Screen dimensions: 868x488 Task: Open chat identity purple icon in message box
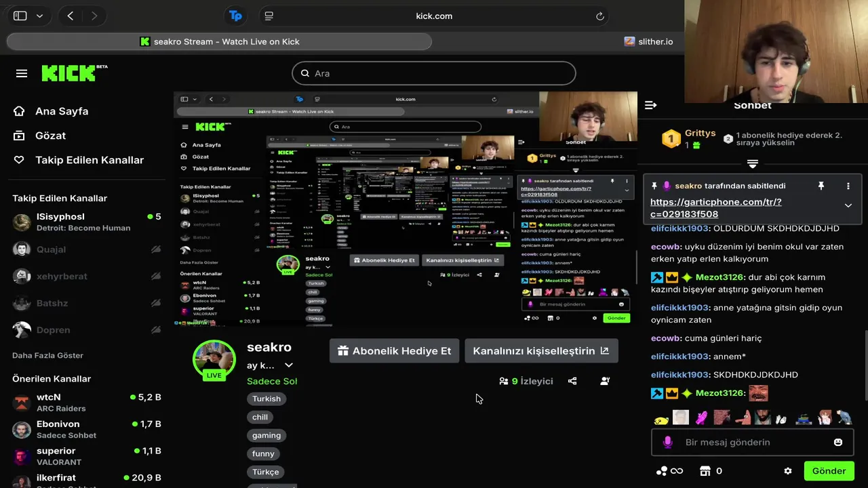click(x=667, y=442)
